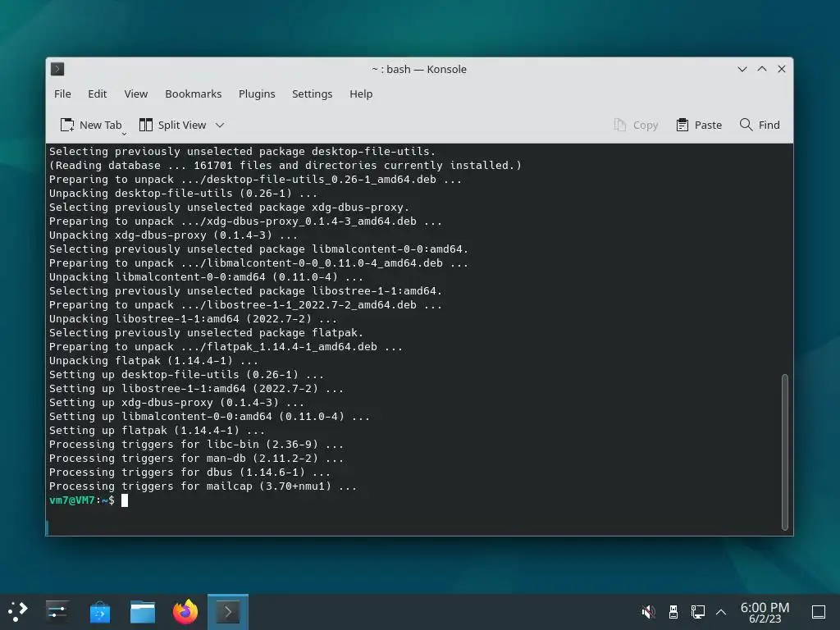
Task: Open System Settings from the taskbar
Action: pos(57,611)
